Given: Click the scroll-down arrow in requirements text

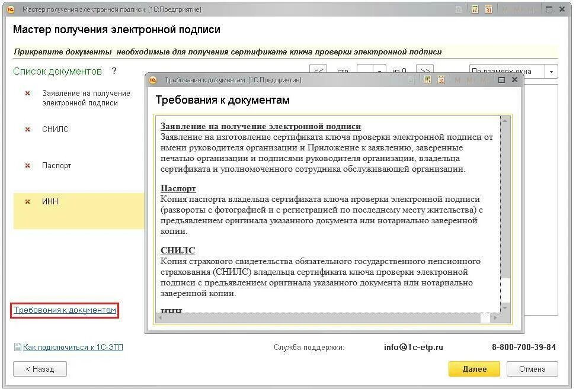Looking at the screenshot, I should click(x=505, y=307).
